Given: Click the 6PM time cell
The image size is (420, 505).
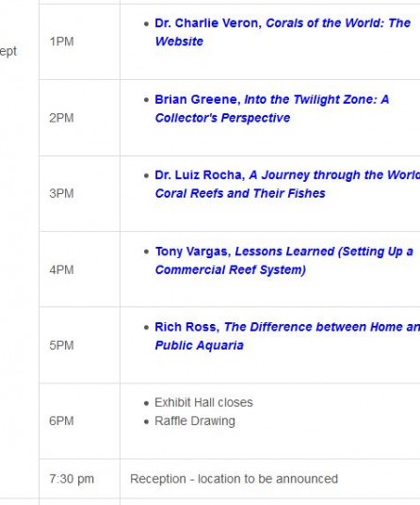Looking at the screenshot, I should [x=79, y=421].
